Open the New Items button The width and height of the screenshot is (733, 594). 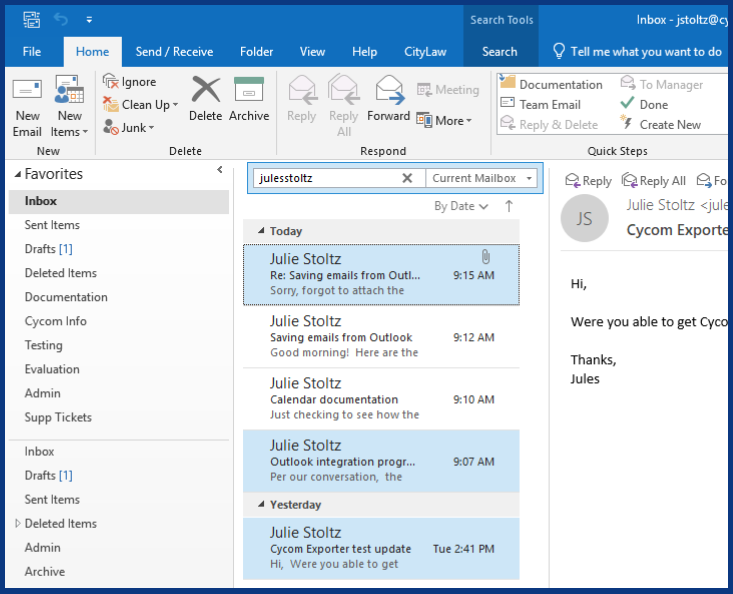[69, 107]
